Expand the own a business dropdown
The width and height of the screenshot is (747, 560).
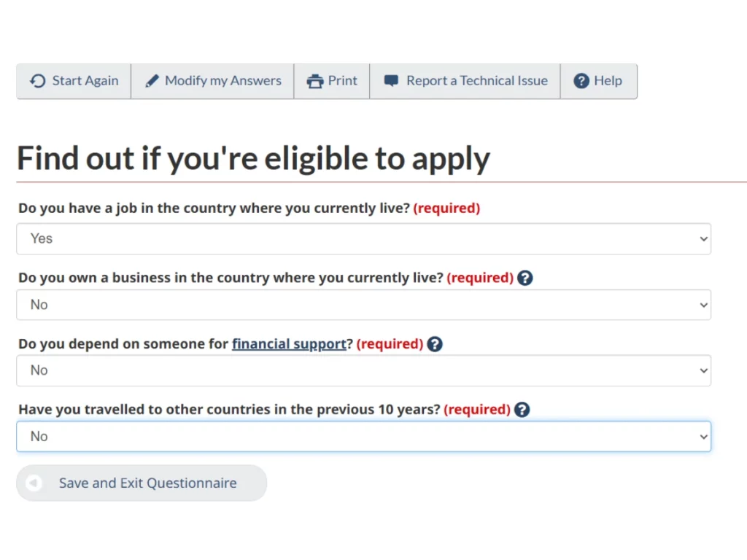click(363, 305)
